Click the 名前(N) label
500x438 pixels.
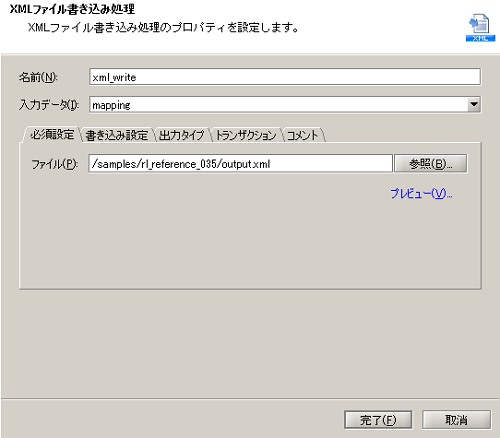tap(38, 77)
